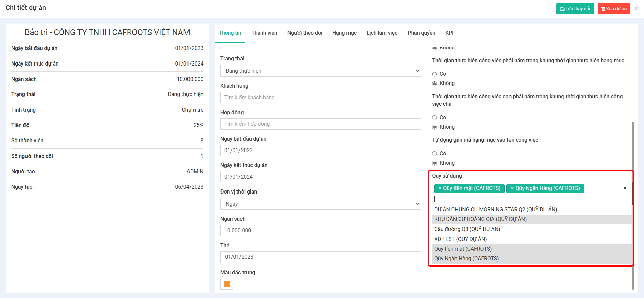Screen dimensions: 644x298
Task: Click the form's vertical scrollbar
Action: click(633, 205)
